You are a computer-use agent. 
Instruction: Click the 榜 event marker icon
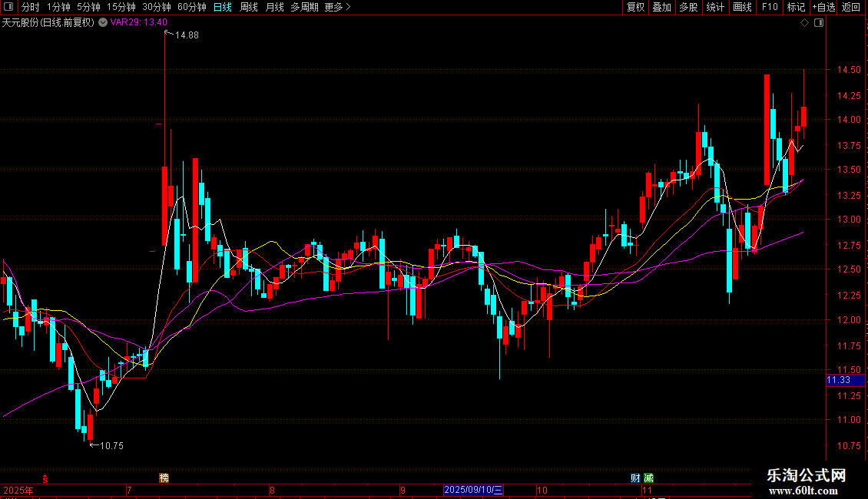(x=164, y=478)
